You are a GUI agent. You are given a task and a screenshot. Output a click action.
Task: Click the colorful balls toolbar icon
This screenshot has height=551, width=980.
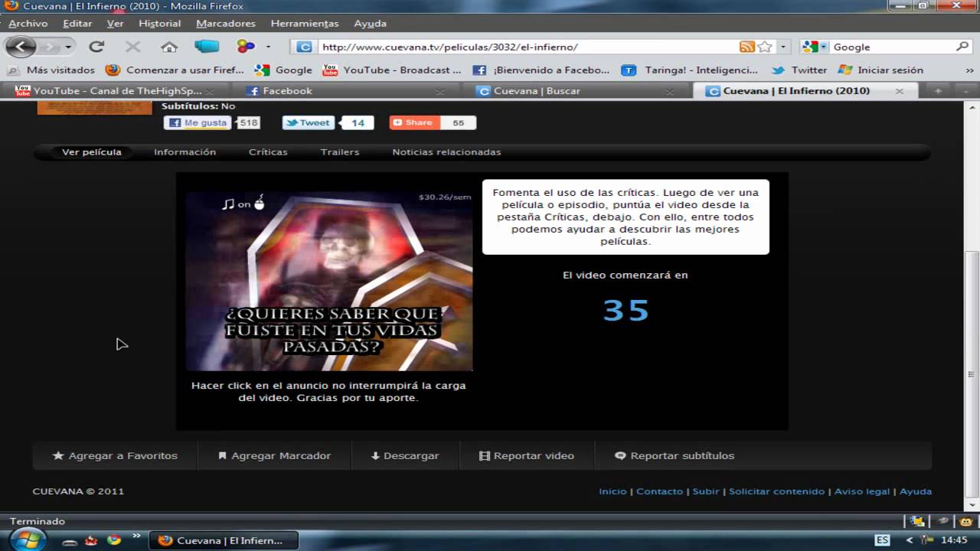coord(246,47)
